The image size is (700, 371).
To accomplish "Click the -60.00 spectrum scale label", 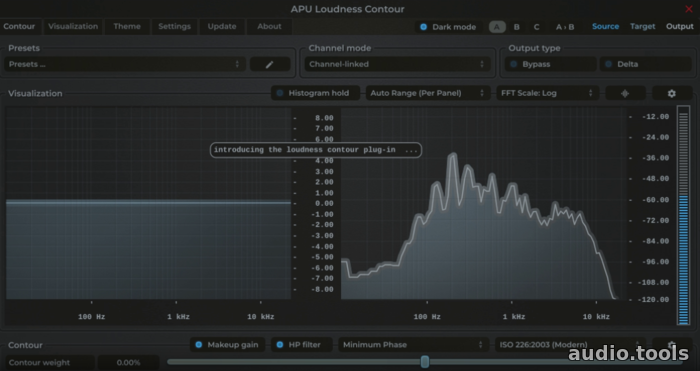I will coord(655,200).
